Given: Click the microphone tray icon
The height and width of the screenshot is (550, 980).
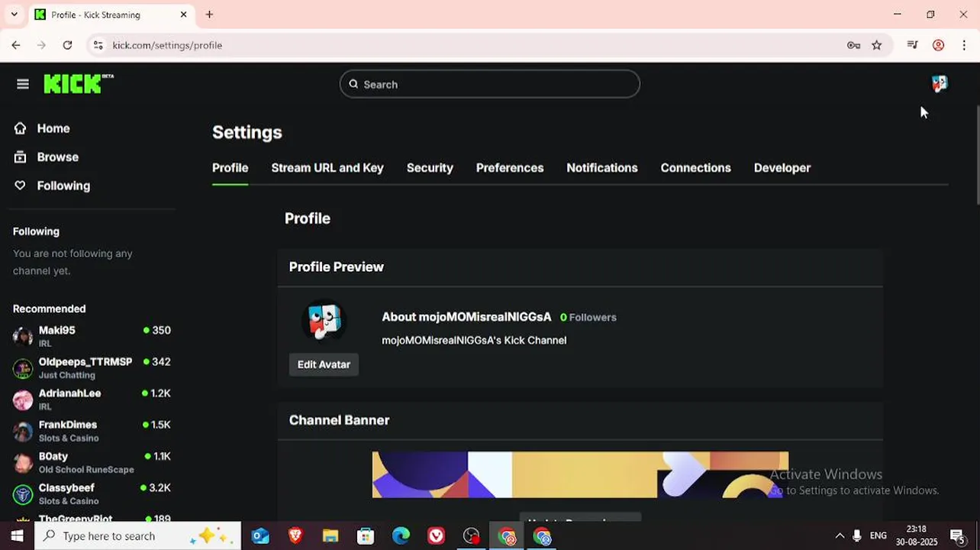Looking at the screenshot, I should pyautogui.click(x=857, y=536).
